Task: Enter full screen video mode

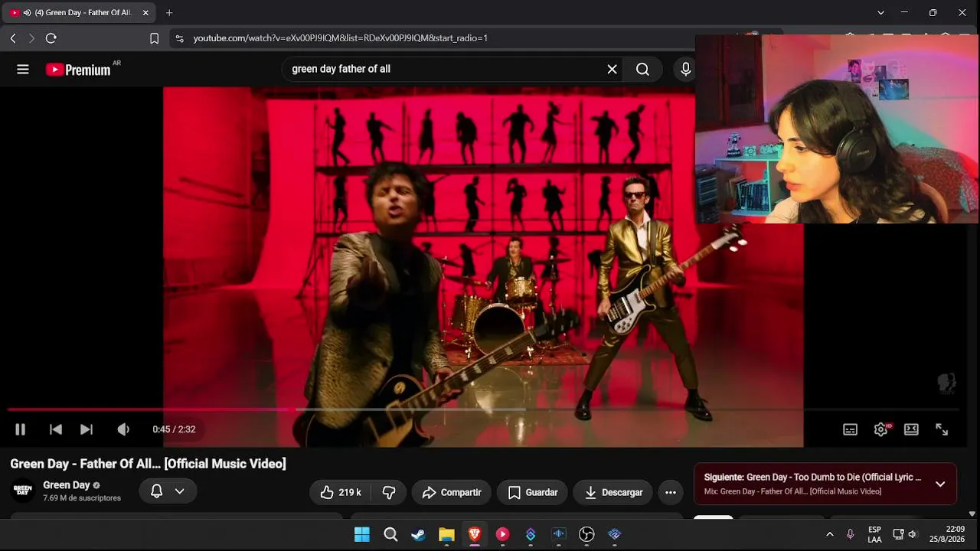Action: (x=942, y=429)
